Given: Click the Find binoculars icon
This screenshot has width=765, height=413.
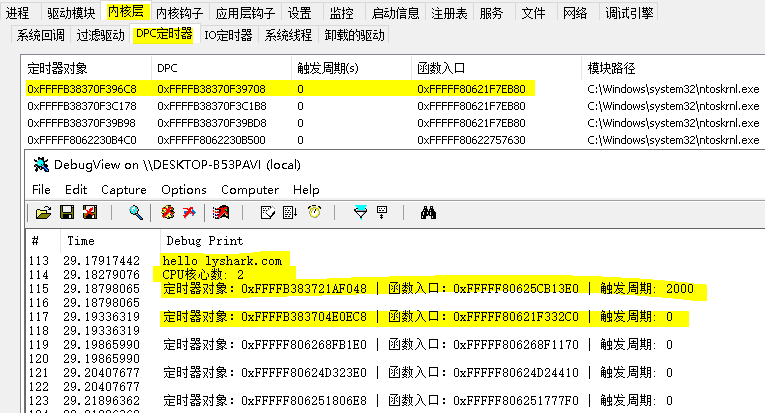Looking at the screenshot, I should (428, 213).
